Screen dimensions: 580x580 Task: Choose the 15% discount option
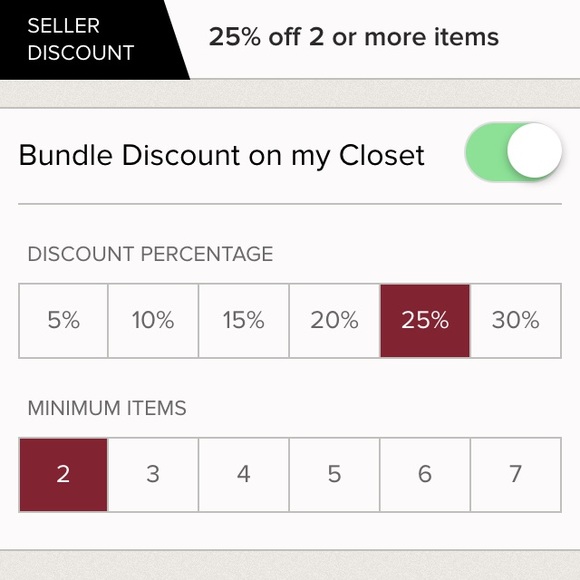click(244, 321)
